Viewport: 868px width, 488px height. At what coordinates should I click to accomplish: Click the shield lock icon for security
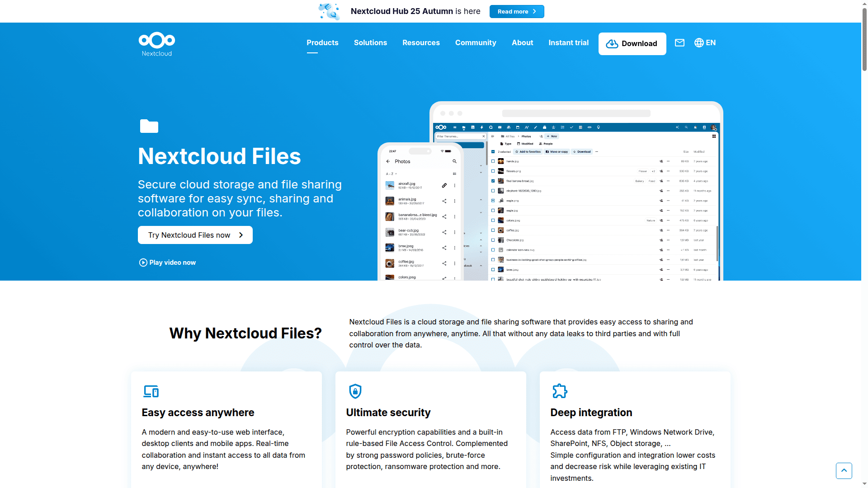[x=355, y=391]
